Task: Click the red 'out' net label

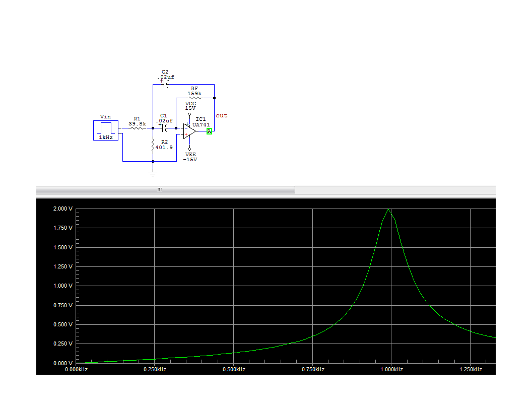Action: [x=221, y=116]
